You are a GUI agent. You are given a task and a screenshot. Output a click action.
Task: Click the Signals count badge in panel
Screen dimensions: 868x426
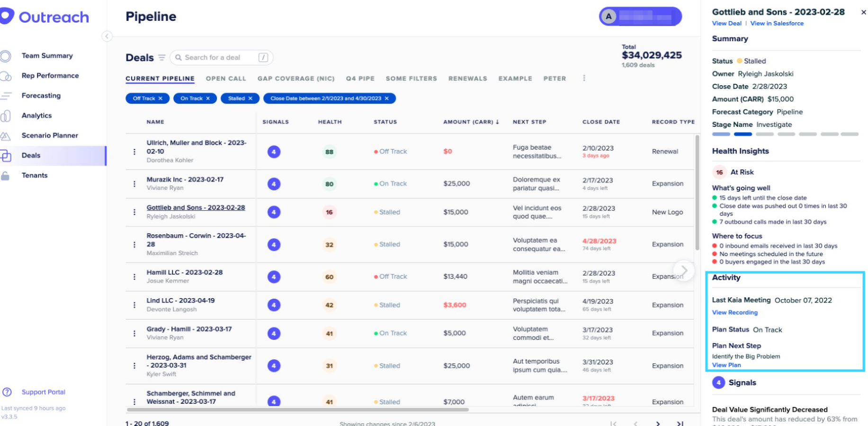[x=718, y=382]
